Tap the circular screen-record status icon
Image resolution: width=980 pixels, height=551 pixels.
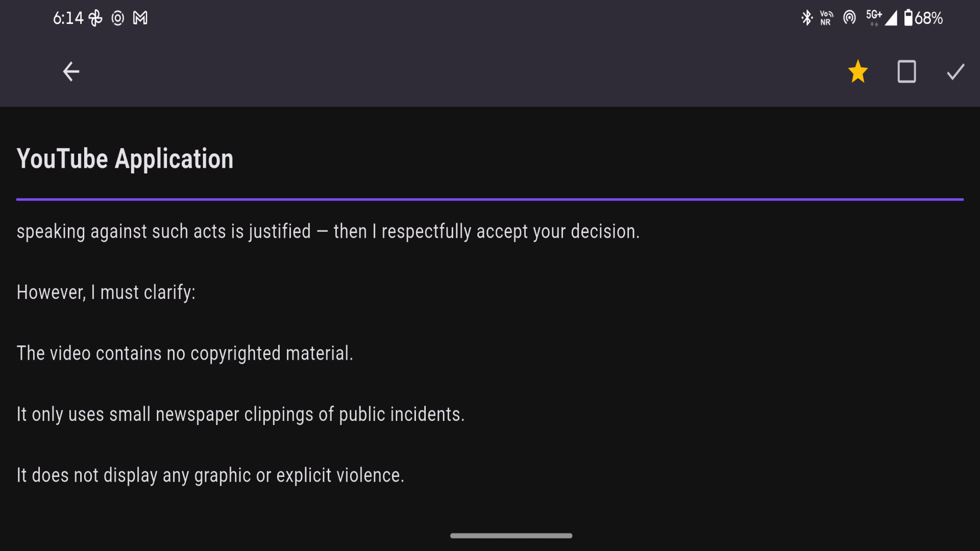(x=118, y=18)
